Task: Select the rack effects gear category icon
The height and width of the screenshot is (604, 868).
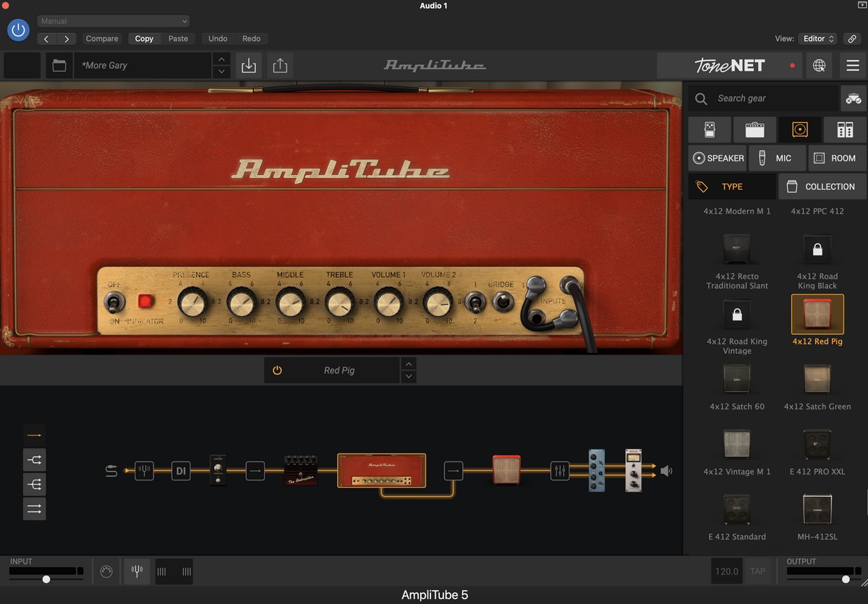Action: pos(844,129)
